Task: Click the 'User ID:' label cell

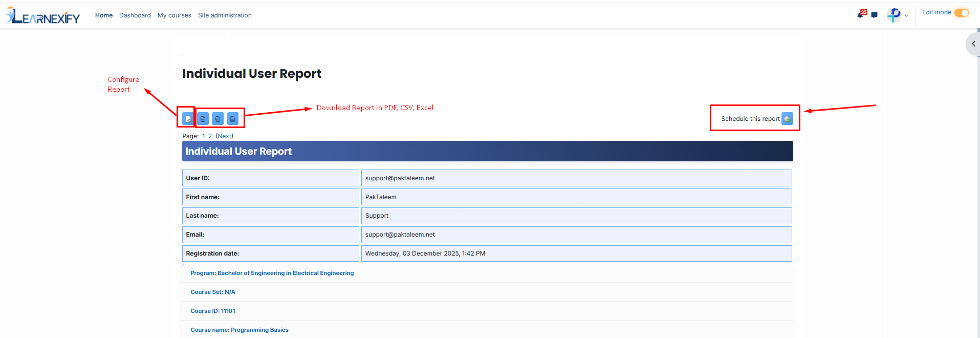Action: 271,178
